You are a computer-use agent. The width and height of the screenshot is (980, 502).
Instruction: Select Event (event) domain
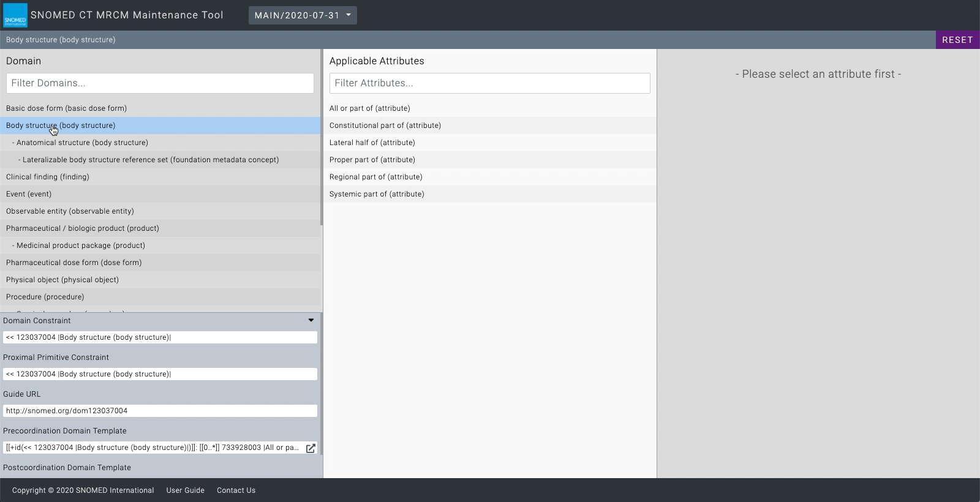tap(160, 194)
